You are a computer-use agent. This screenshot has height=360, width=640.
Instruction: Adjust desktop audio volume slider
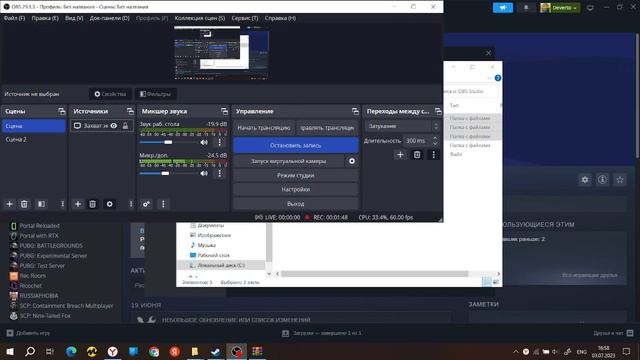tap(168, 142)
